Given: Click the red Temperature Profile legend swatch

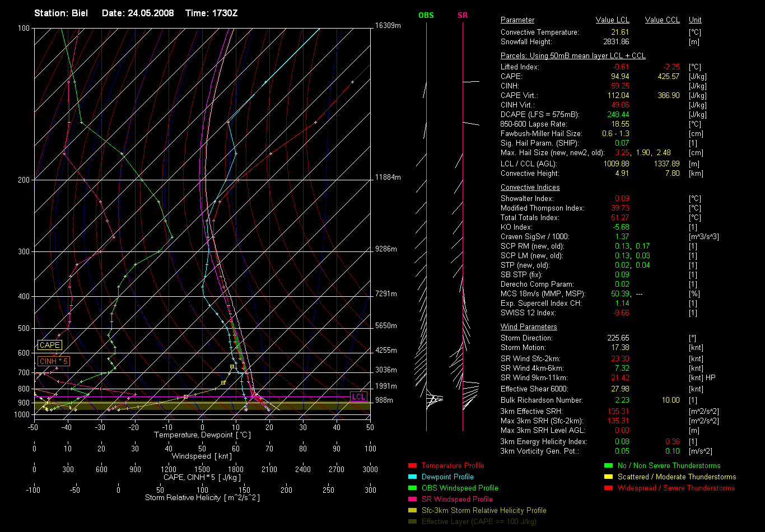Looking at the screenshot, I should pos(412,465).
